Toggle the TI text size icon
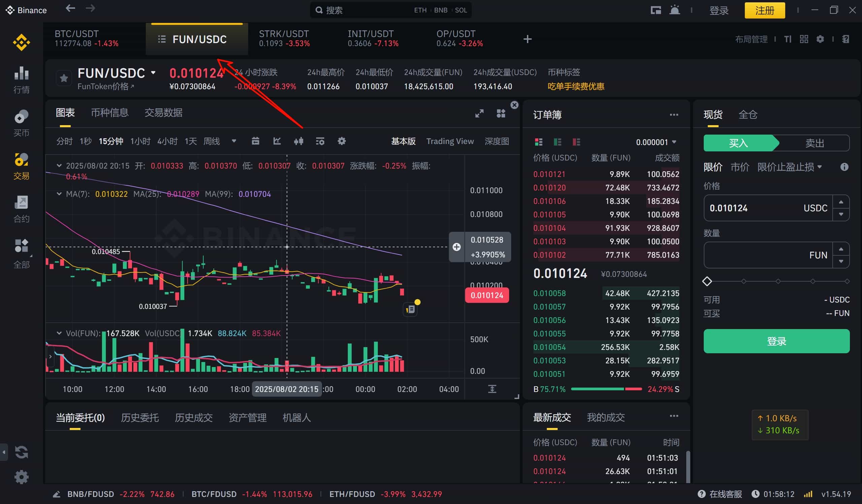The height and width of the screenshot is (504, 862). tap(788, 39)
